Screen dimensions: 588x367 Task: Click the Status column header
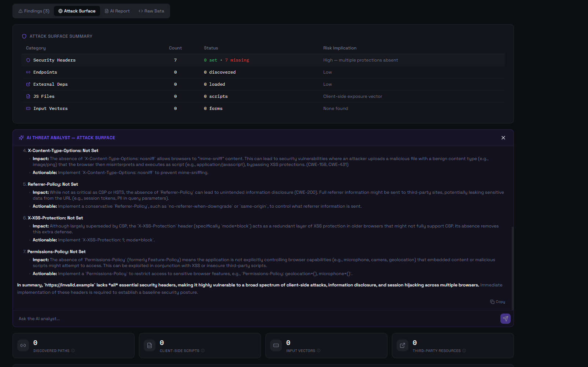(x=211, y=48)
